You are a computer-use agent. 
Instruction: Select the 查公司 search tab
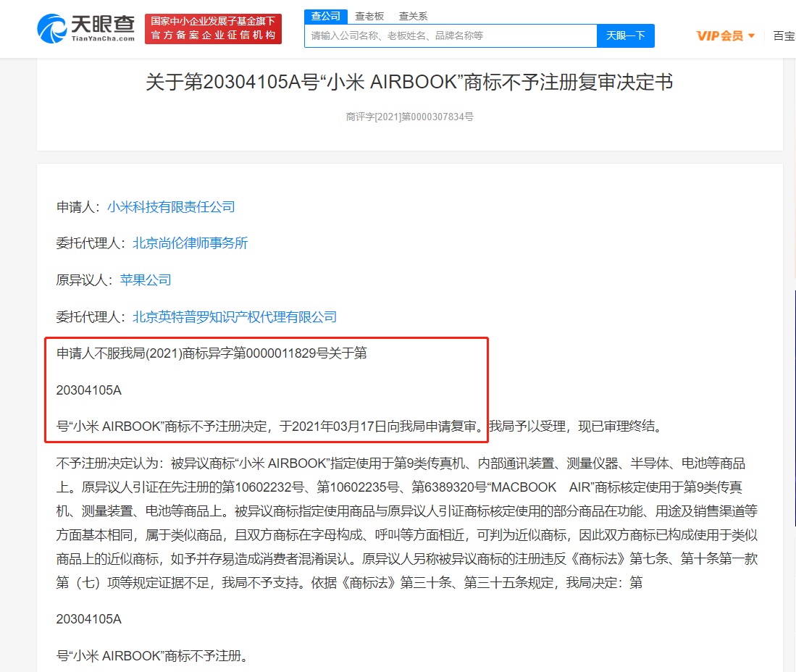click(x=325, y=16)
